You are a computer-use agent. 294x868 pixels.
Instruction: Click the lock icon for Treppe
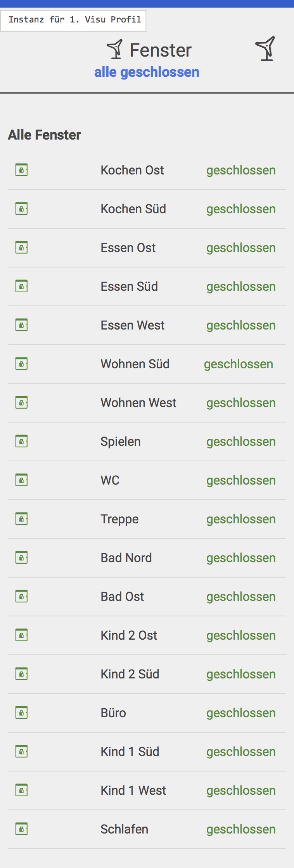click(x=21, y=519)
